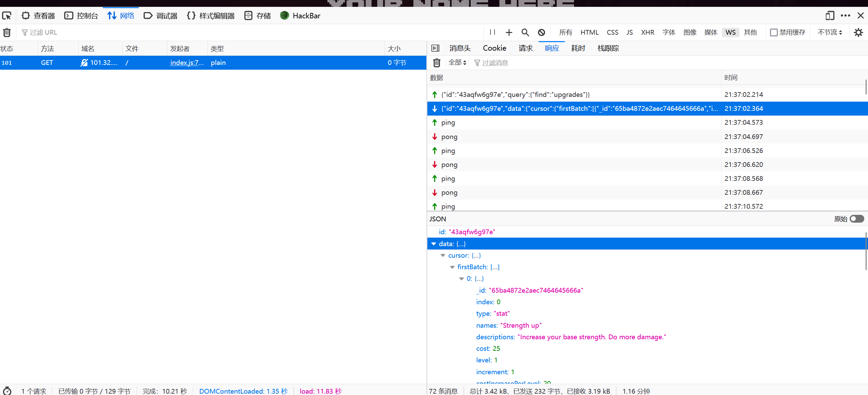The width and height of the screenshot is (868, 395).
Task: Click the insecure connection icon beside 101.32
Action: (84, 63)
